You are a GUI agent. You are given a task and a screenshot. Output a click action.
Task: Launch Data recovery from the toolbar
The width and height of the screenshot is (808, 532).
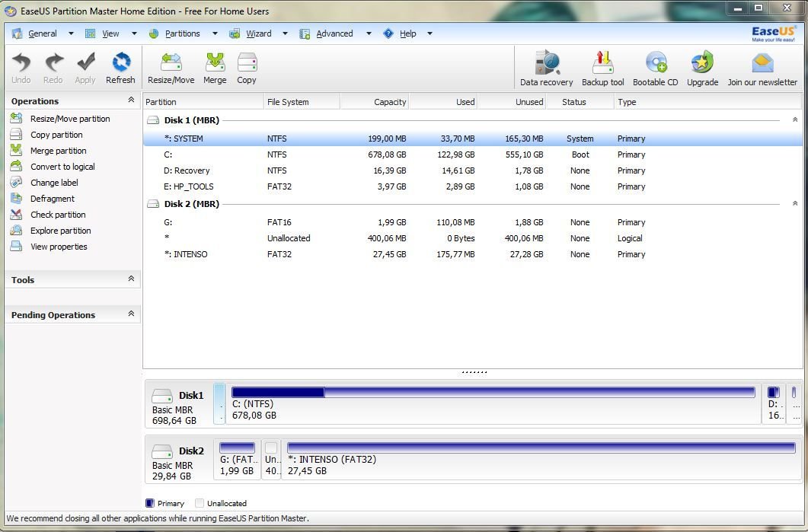(x=547, y=62)
